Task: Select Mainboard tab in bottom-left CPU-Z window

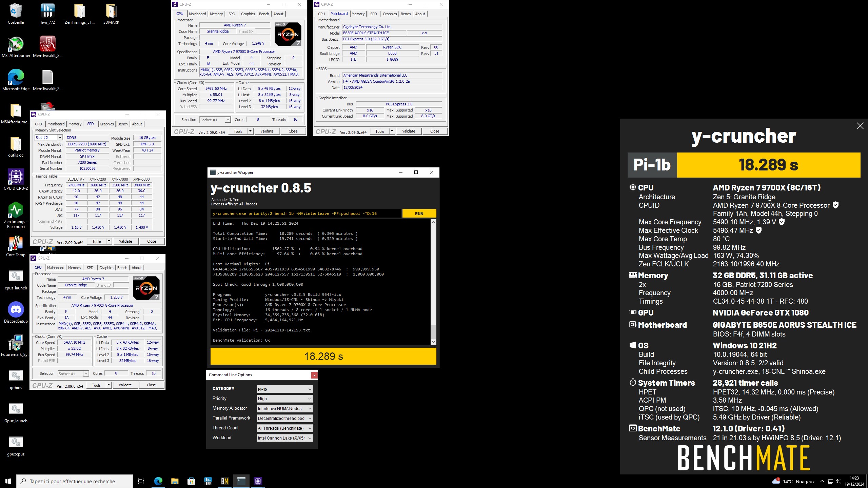Action: [x=56, y=268]
